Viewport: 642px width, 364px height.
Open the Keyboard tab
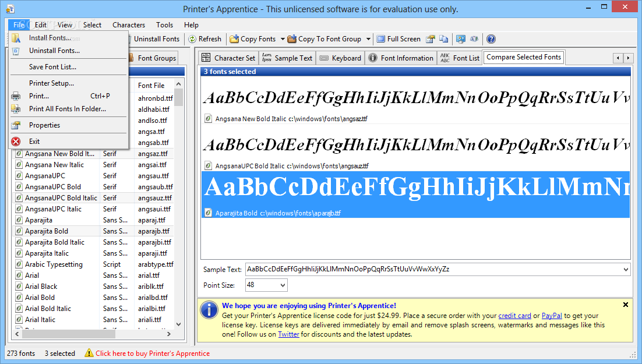click(x=341, y=58)
